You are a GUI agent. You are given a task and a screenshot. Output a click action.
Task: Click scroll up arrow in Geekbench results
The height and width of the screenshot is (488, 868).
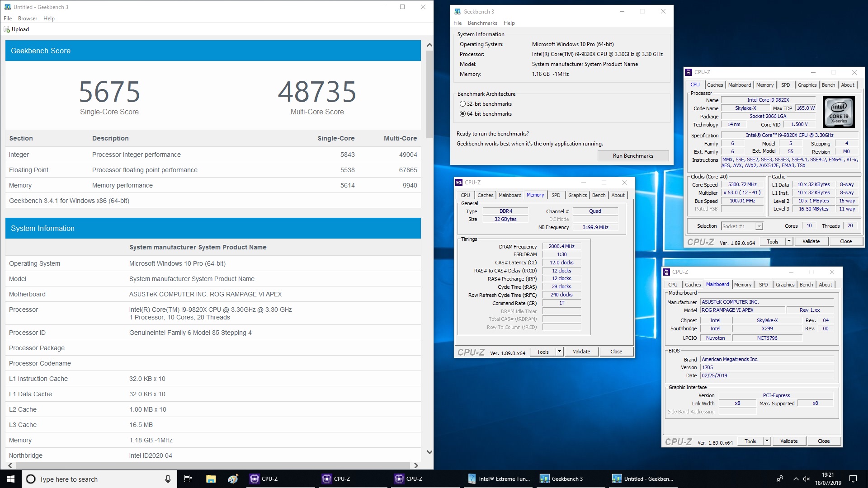click(x=429, y=45)
